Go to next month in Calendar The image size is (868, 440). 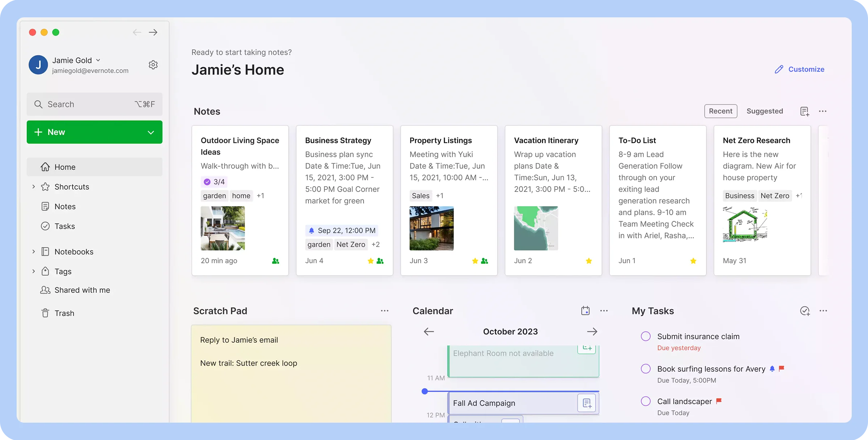[592, 332]
